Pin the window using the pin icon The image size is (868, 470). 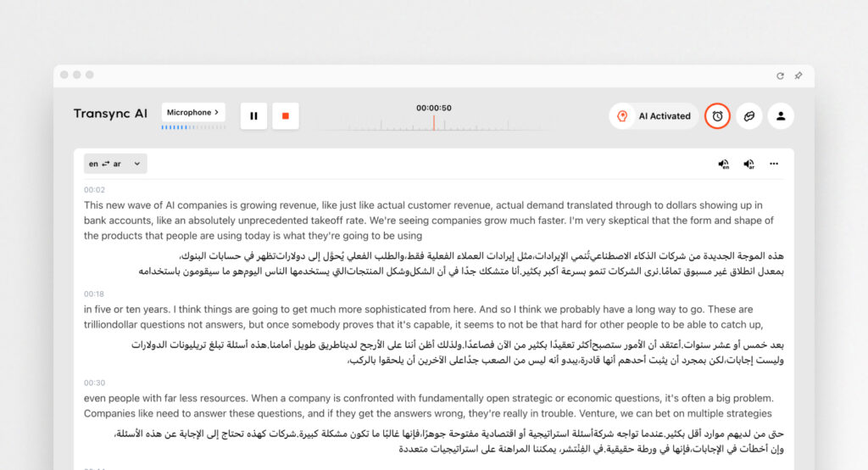(798, 76)
